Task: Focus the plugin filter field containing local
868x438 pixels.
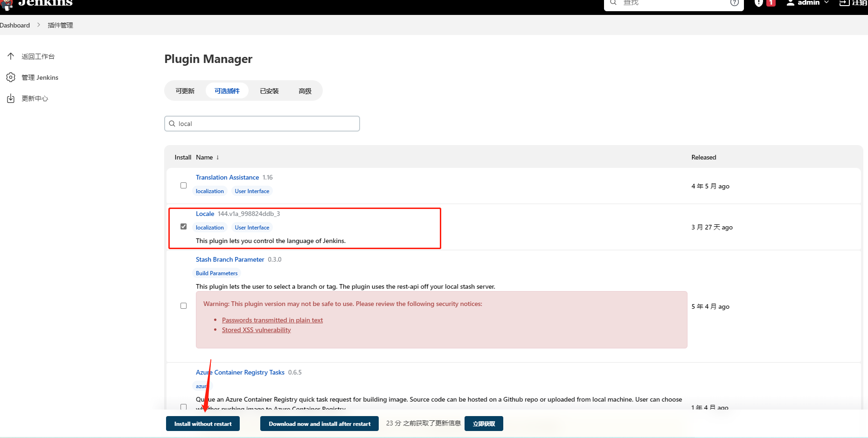Action: (262, 124)
